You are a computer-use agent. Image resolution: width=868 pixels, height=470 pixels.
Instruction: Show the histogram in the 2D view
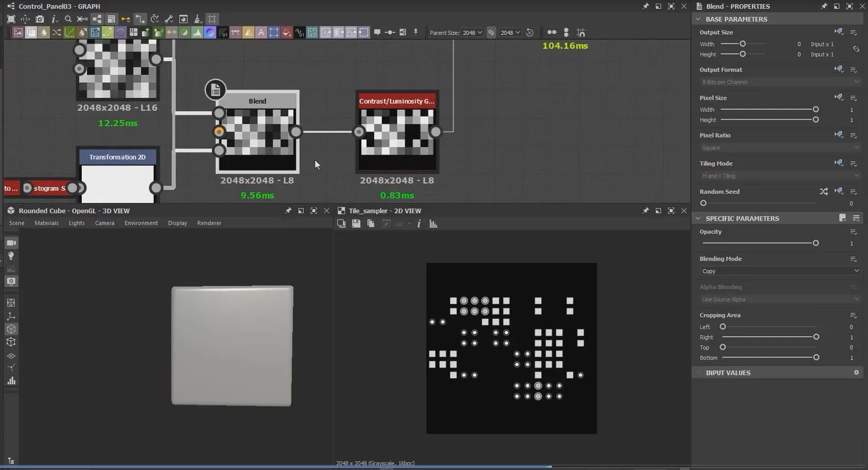[x=433, y=223]
